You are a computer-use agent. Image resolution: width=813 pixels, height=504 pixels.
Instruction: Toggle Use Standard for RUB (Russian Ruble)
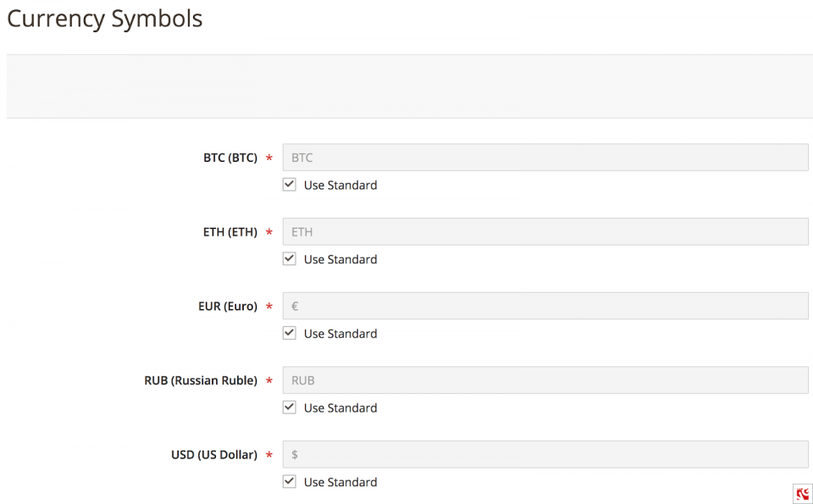(289, 407)
